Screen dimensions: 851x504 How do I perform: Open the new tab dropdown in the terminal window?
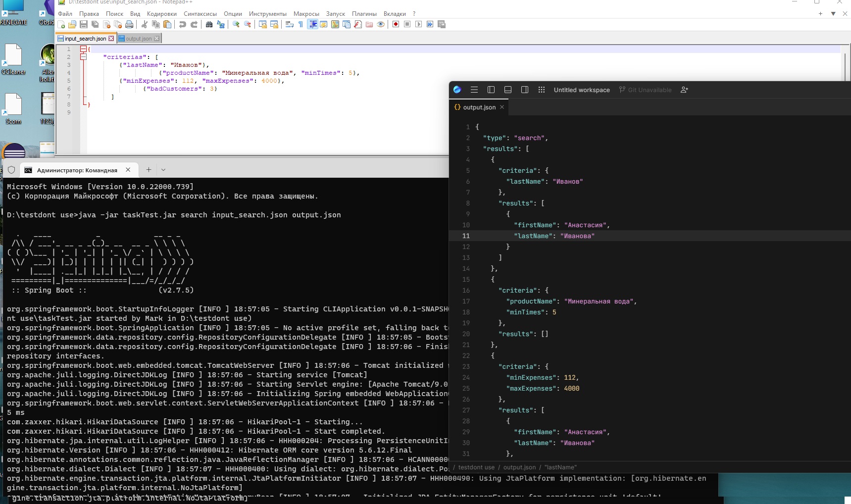[163, 170]
